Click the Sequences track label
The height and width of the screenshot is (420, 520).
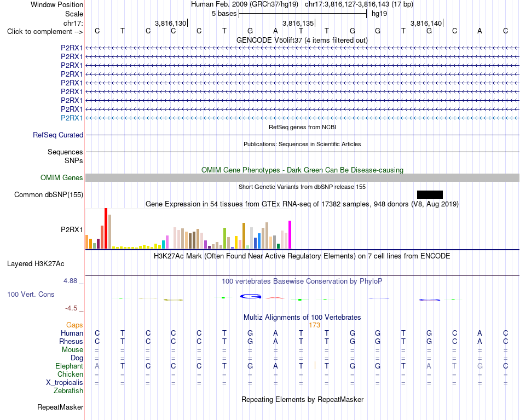point(65,152)
